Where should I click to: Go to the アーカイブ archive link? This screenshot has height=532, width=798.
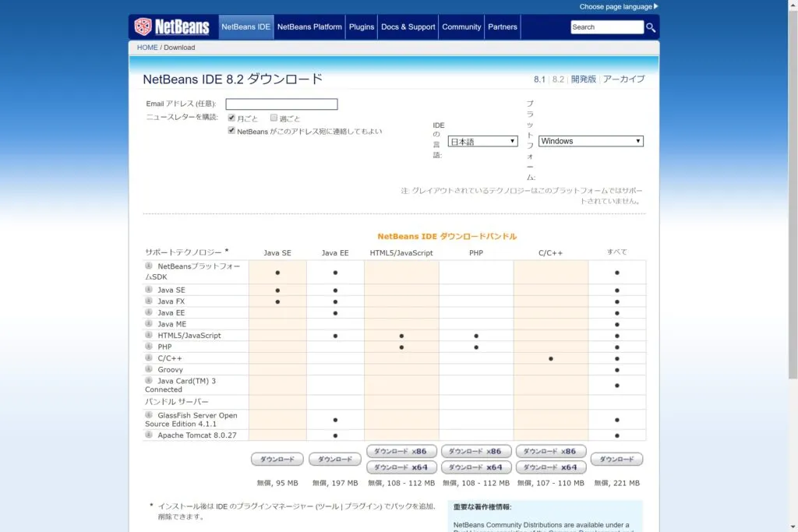coord(623,79)
